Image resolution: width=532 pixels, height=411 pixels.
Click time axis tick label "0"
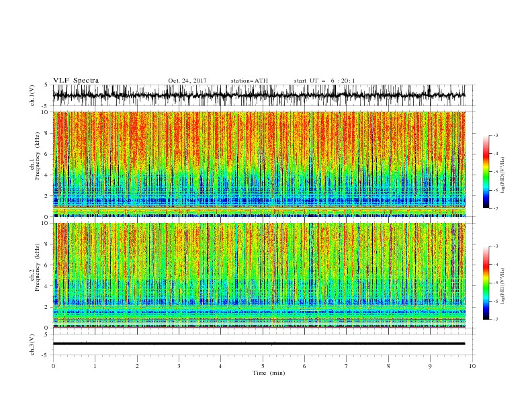coord(53,366)
